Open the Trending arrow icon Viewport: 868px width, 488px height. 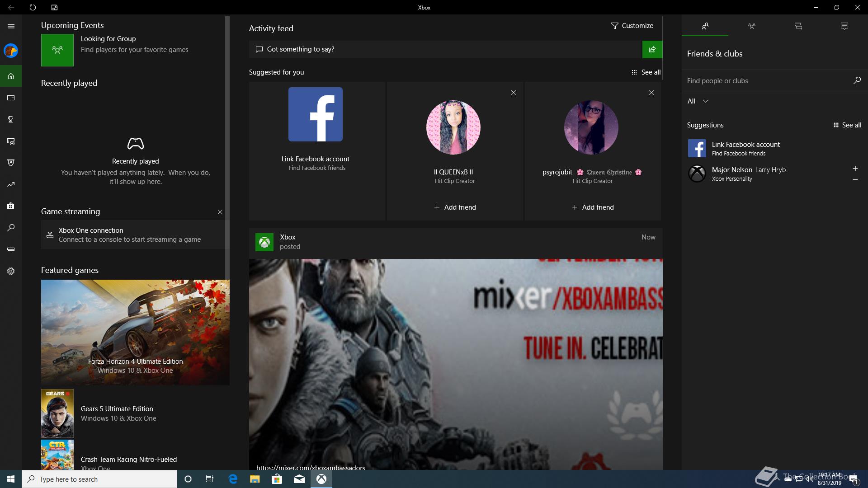tap(11, 184)
